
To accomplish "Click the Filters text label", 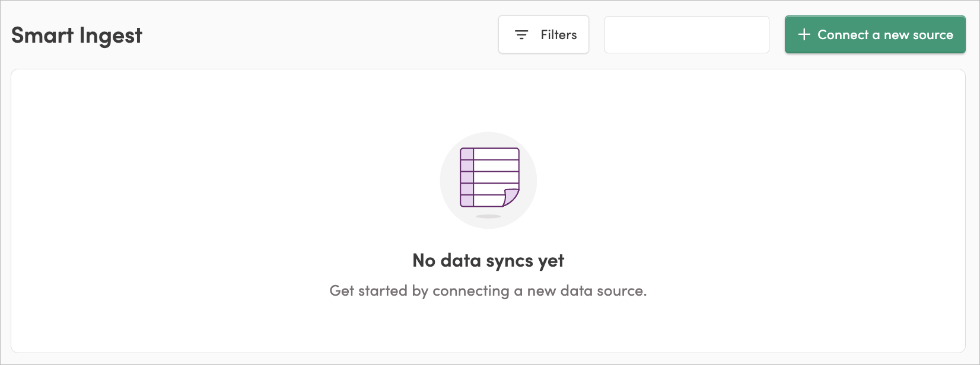I will tap(559, 35).
